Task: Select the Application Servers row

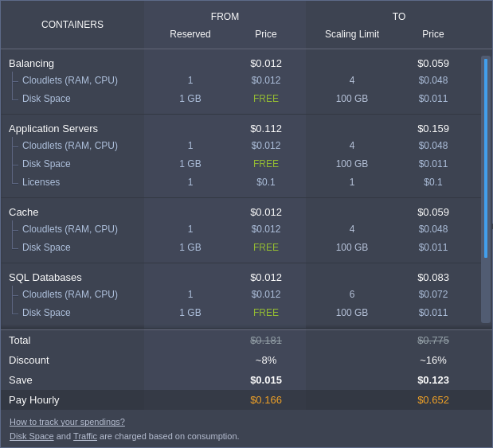Action: [x=241, y=129]
